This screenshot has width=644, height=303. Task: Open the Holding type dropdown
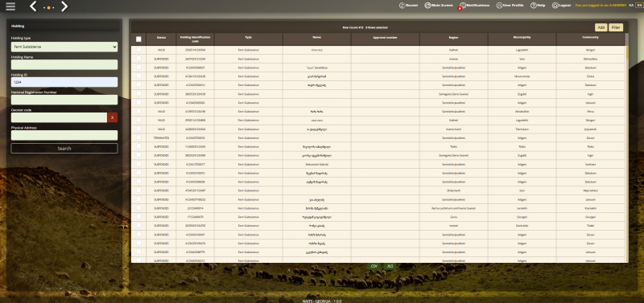(64, 47)
